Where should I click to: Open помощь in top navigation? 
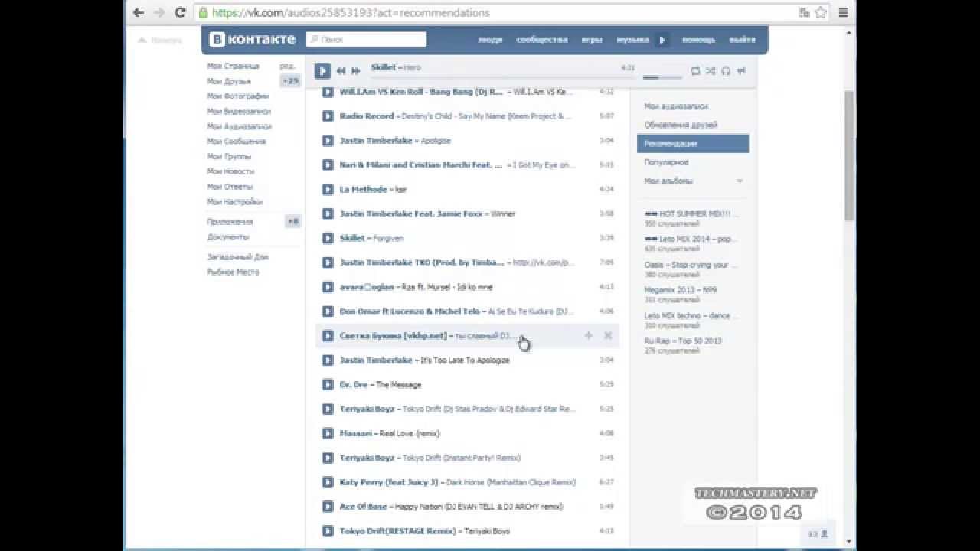[698, 40]
